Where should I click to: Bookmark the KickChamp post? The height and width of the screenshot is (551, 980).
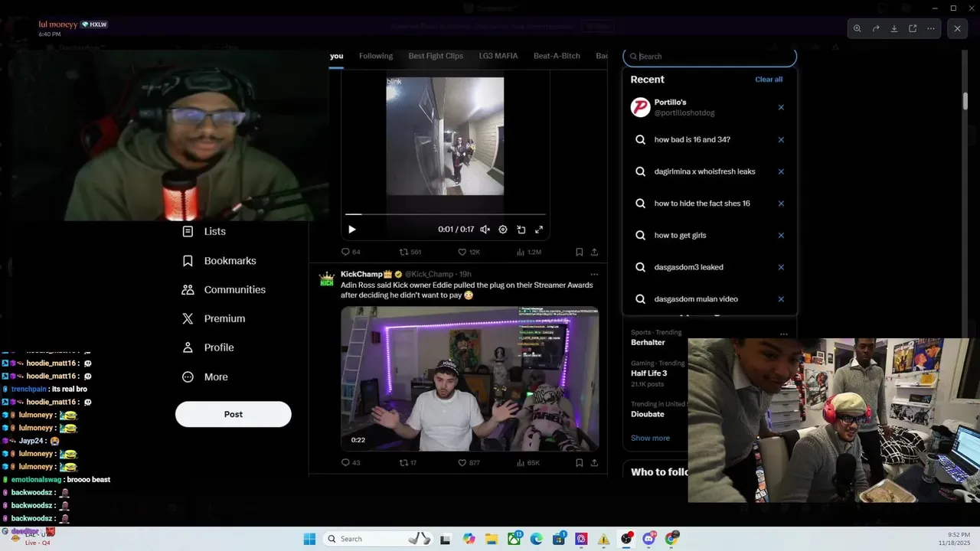coord(580,463)
